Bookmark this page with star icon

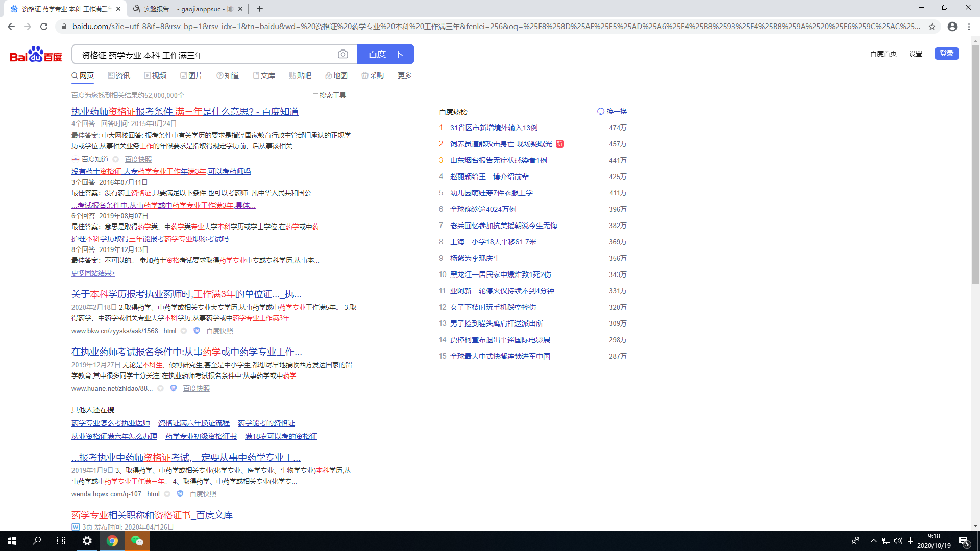[x=932, y=27]
